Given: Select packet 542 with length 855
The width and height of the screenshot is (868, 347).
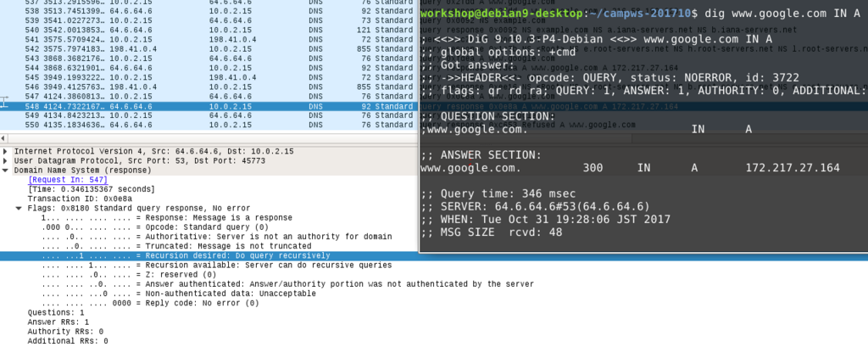Looking at the screenshot, I should [x=209, y=48].
